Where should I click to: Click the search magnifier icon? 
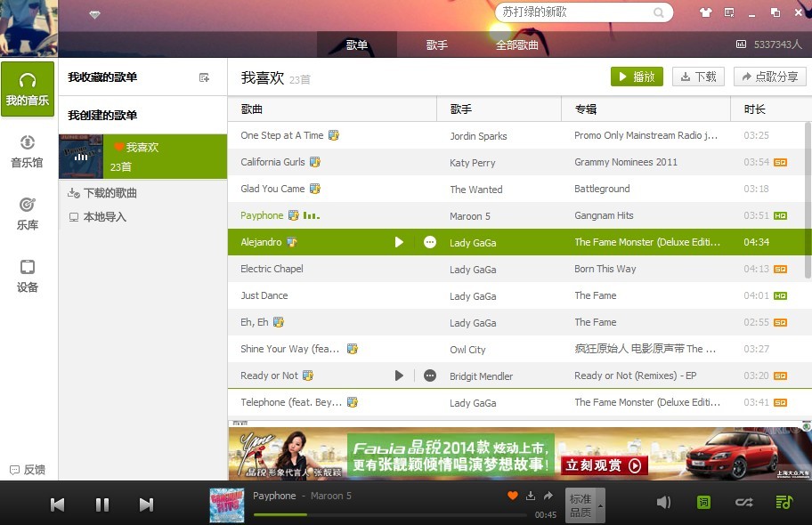[658, 12]
